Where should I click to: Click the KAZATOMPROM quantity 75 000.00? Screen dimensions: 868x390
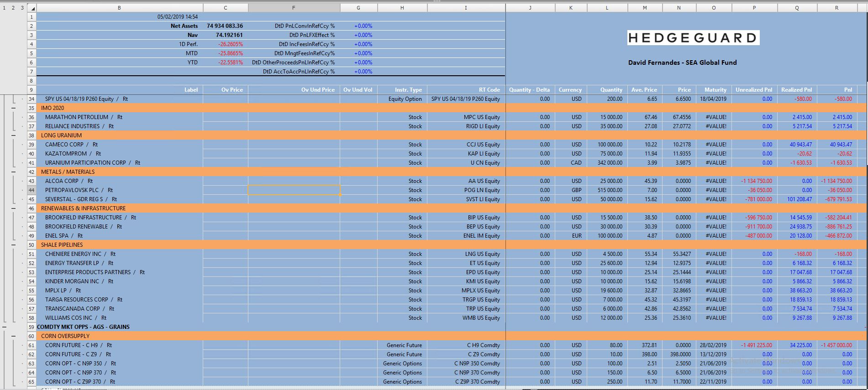pyautogui.click(x=607, y=154)
